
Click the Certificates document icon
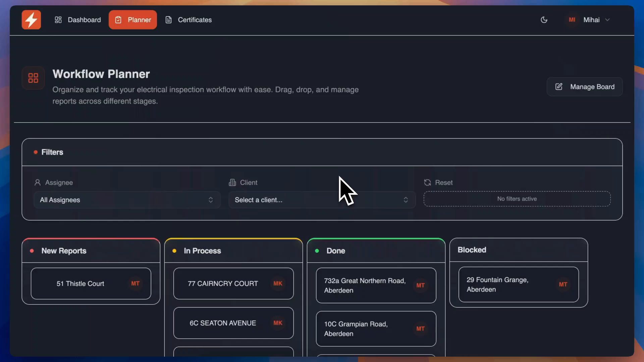click(x=169, y=20)
